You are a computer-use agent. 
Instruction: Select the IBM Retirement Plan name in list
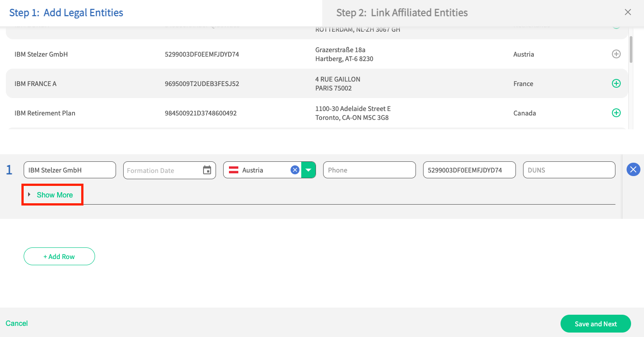(45, 113)
